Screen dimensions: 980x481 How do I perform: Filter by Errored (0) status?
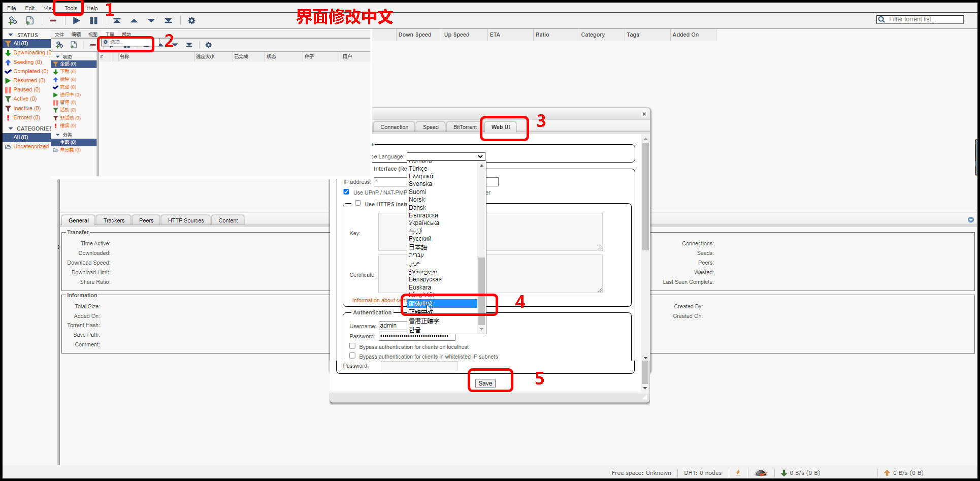(x=22, y=117)
